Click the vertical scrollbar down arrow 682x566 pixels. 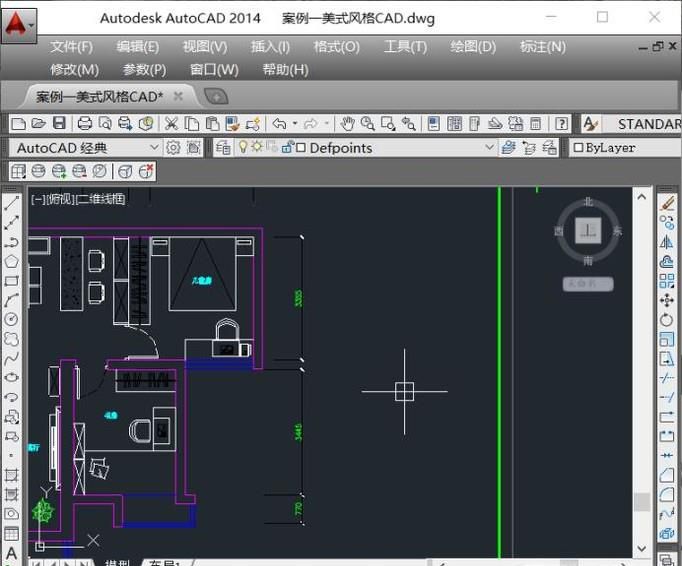(x=642, y=548)
